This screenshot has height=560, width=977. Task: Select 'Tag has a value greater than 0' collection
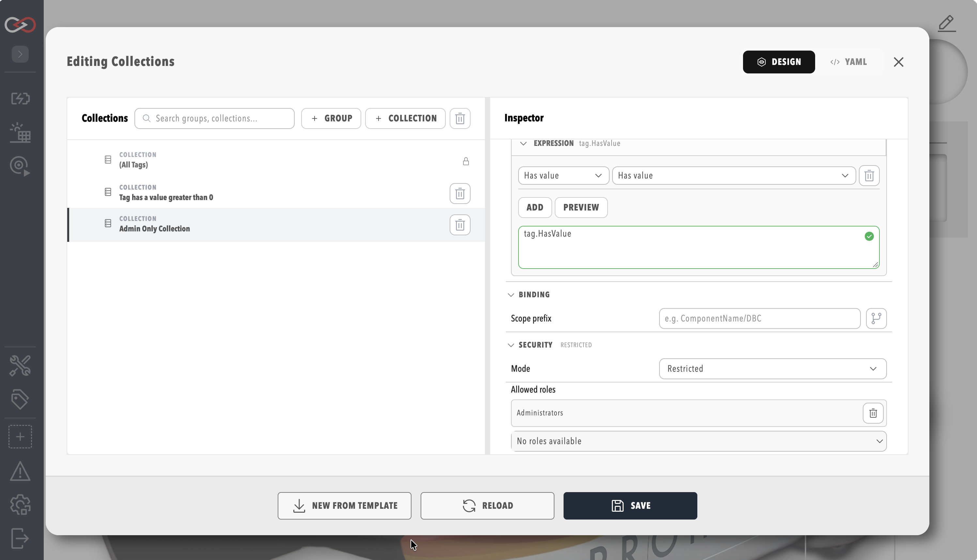276,193
